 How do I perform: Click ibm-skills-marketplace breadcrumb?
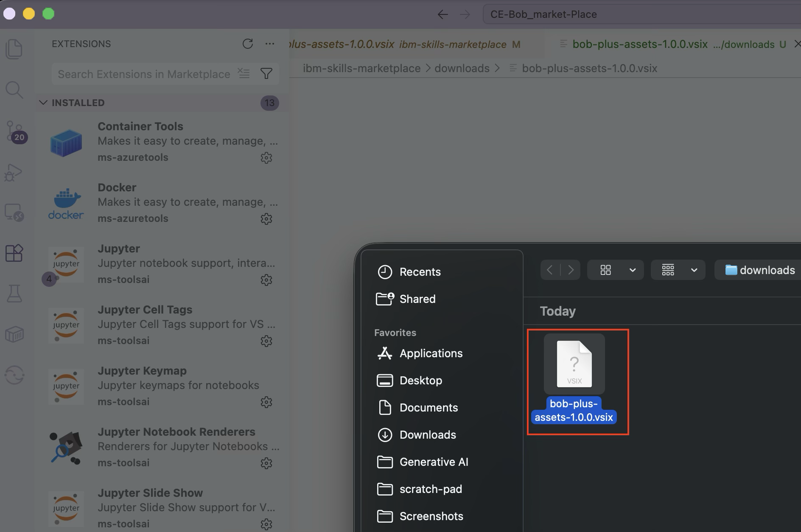click(361, 68)
